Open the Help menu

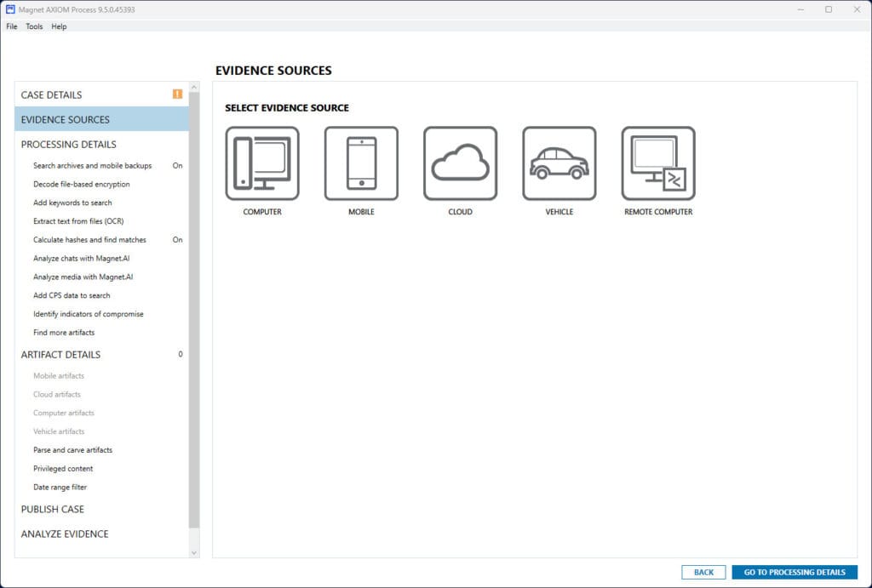(x=59, y=26)
